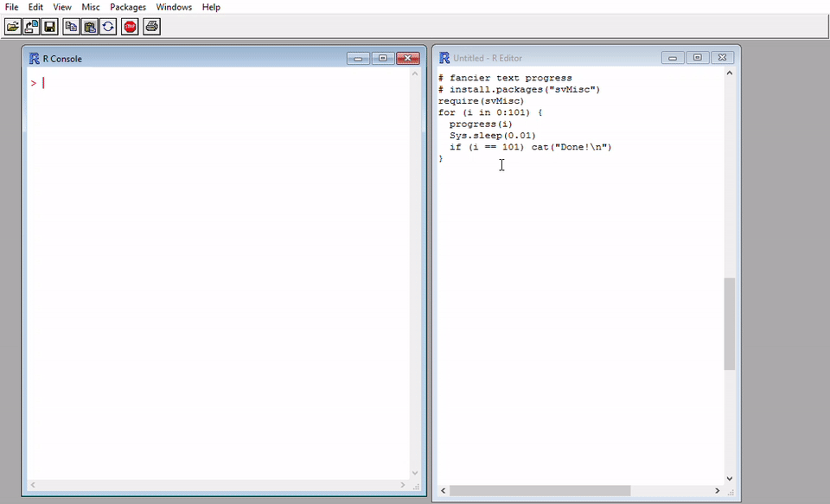
Task: Click the Load workspace toolbar icon
Action: click(31, 27)
